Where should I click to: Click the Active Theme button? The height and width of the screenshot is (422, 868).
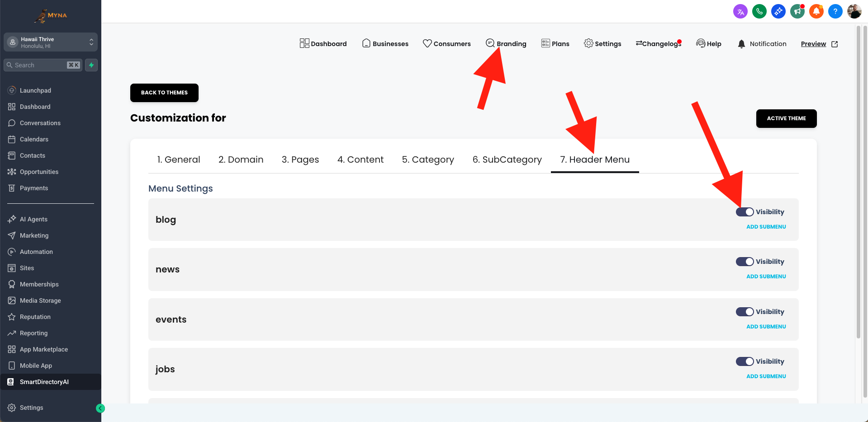pyautogui.click(x=787, y=118)
